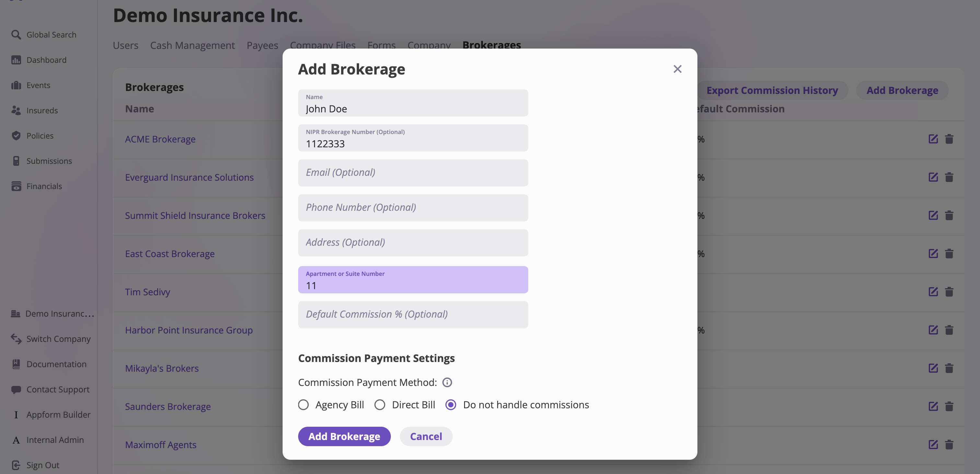Select Agency Bill payment method
The width and height of the screenshot is (980, 474).
[x=303, y=405]
